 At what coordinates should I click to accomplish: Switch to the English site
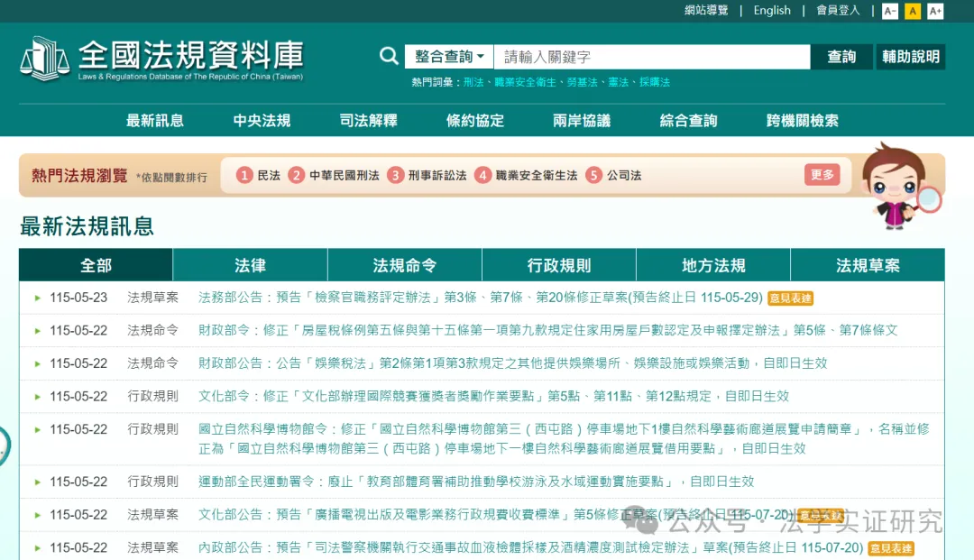(772, 10)
